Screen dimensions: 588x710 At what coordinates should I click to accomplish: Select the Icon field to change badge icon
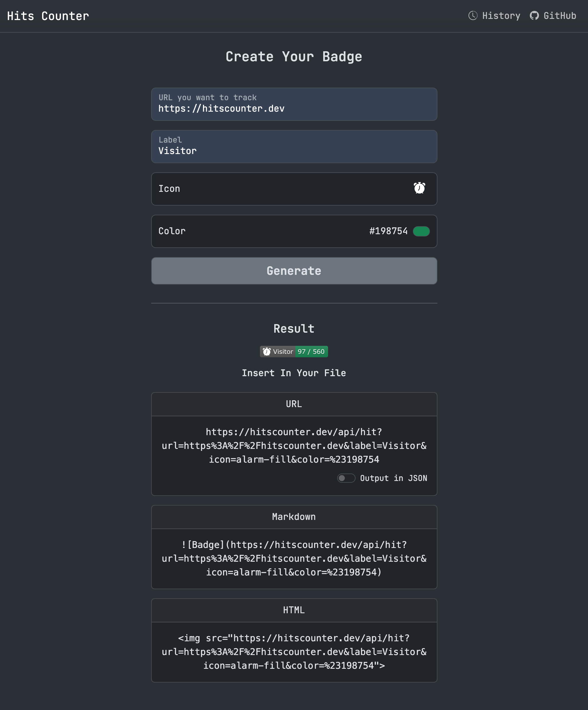294,189
